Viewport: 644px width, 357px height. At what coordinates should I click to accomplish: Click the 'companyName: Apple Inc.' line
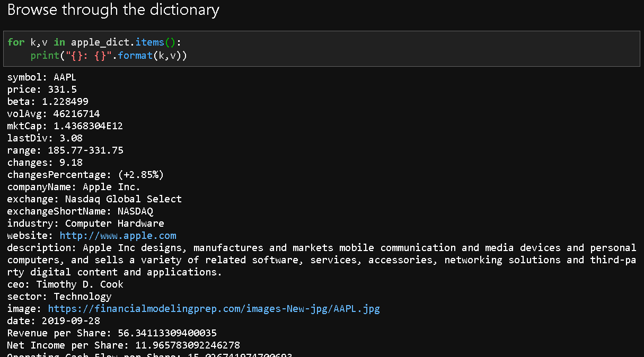click(x=74, y=187)
